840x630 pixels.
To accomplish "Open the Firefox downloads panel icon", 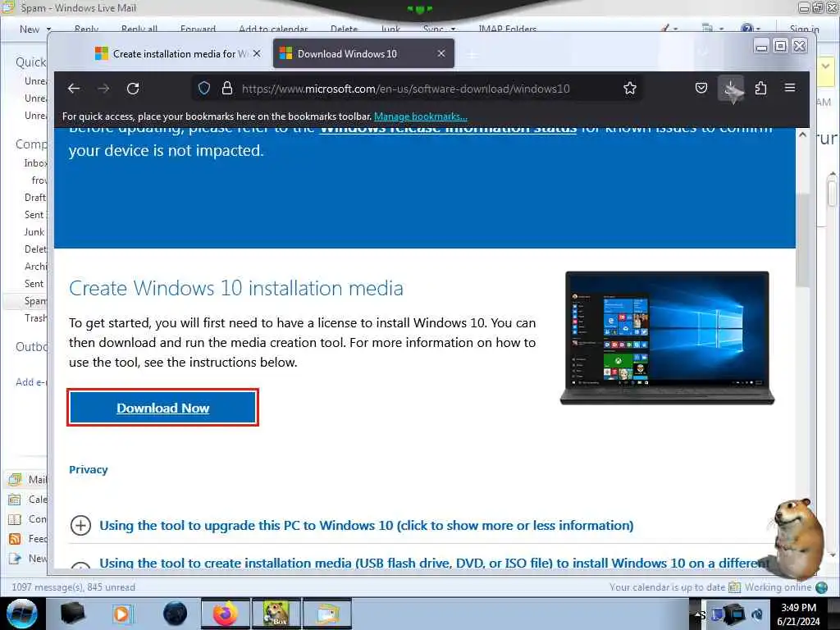I will click(x=731, y=89).
